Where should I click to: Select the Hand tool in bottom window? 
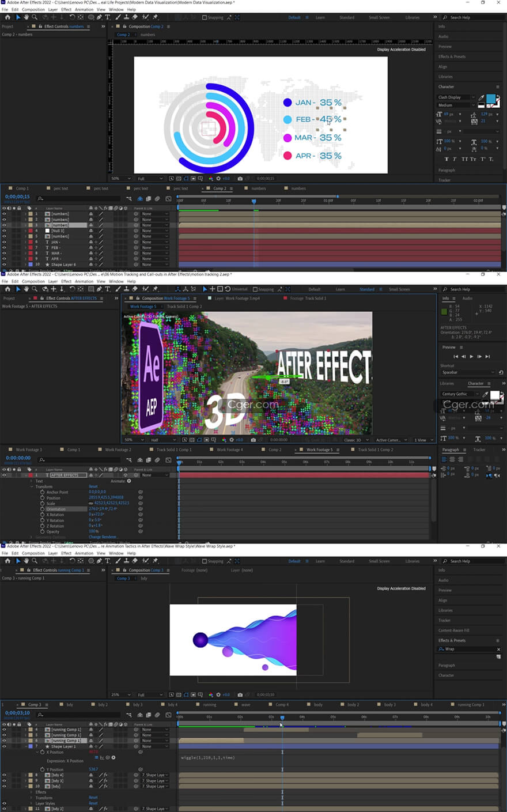[x=27, y=561]
